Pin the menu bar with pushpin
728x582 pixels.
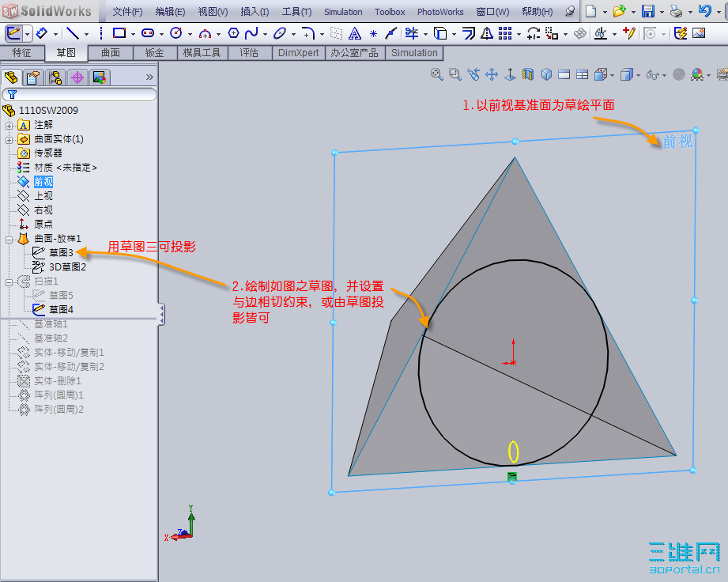point(570,12)
